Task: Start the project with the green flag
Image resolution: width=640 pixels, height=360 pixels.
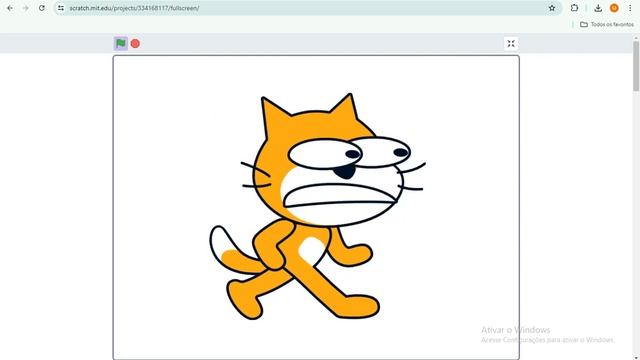Action: coord(121,43)
